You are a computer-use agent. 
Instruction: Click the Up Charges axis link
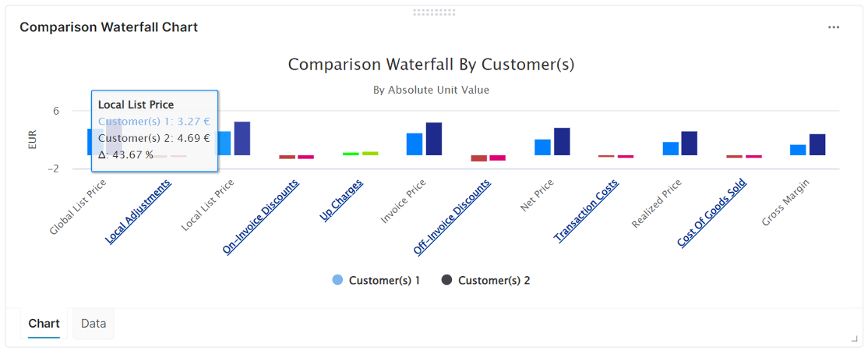click(x=341, y=200)
